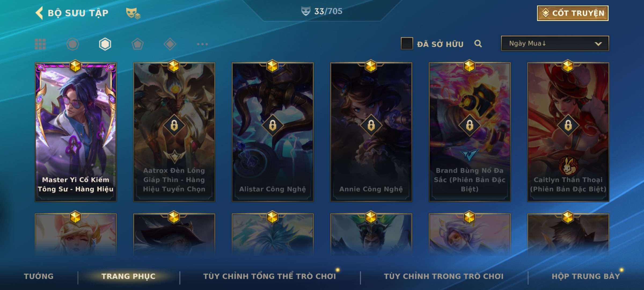Tick the Đã Sở Hữu checkbox
Viewport: 644px width, 290px height.
click(407, 44)
